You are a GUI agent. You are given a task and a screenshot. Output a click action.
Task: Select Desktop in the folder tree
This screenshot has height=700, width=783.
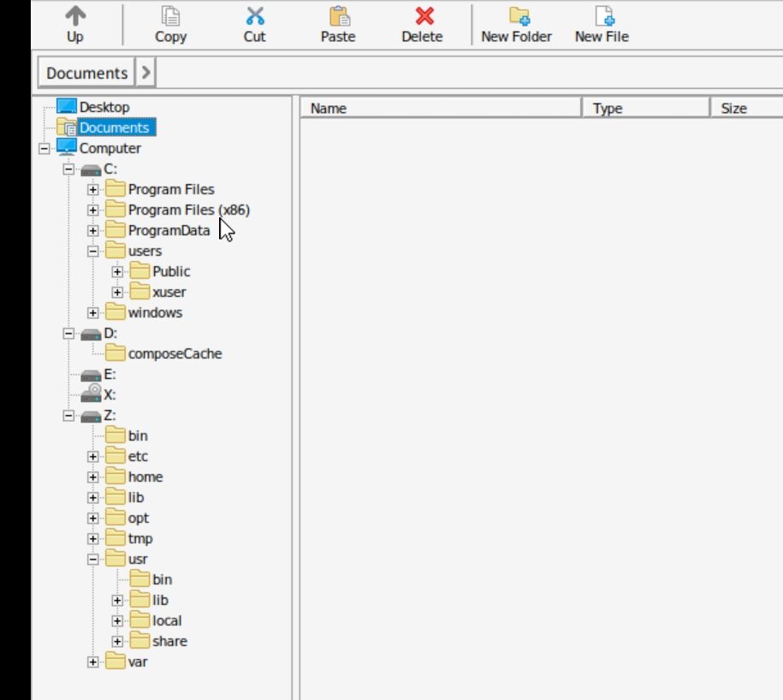coord(104,107)
